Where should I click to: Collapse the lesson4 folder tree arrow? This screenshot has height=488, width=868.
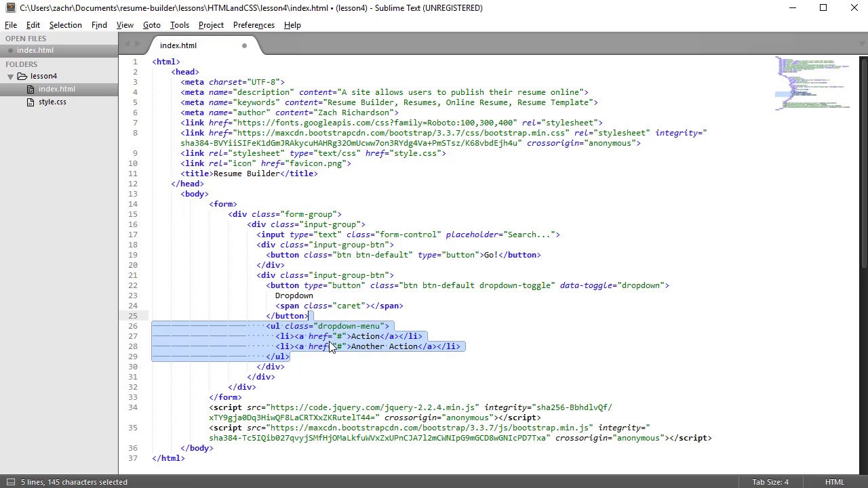click(10, 76)
